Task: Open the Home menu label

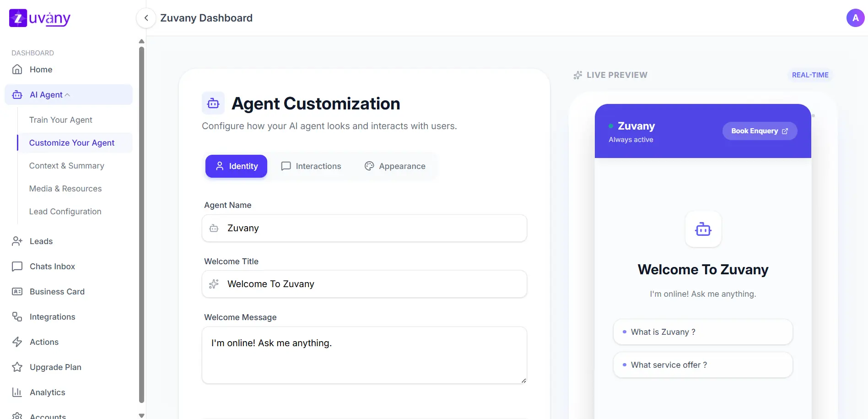Action: point(41,69)
